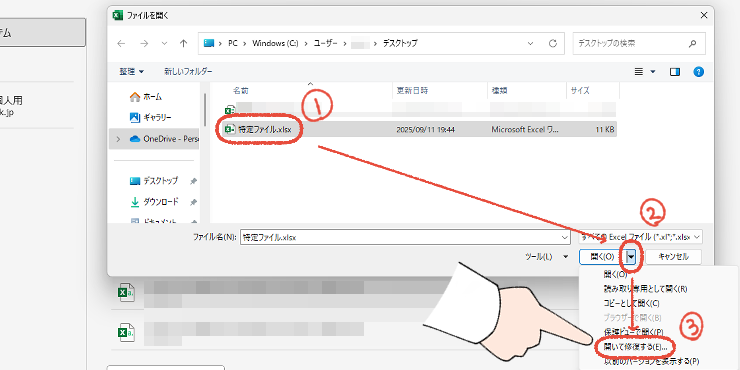Image resolution: width=740 pixels, height=370 pixels.
Task: Click the デスクトップ breadcrumb segment
Action: tap(400, 43)
